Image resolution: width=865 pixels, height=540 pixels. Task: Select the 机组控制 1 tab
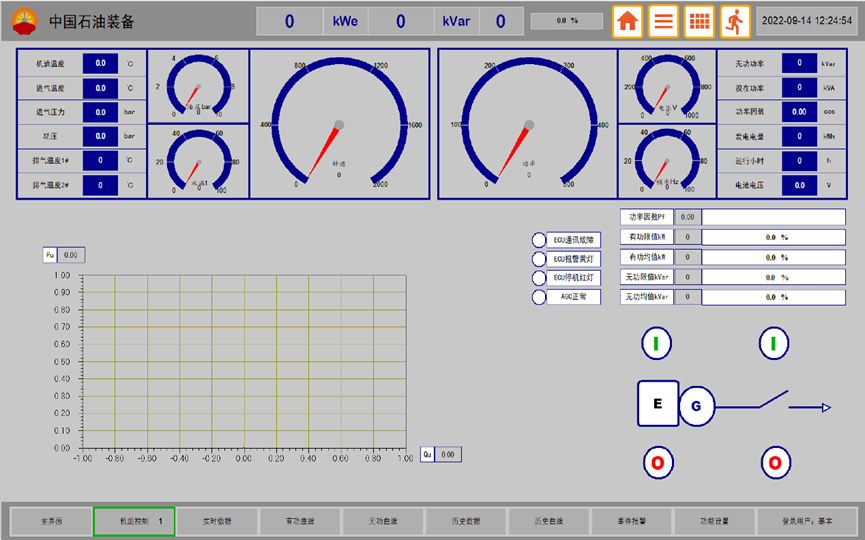click(x=134, y=521)
